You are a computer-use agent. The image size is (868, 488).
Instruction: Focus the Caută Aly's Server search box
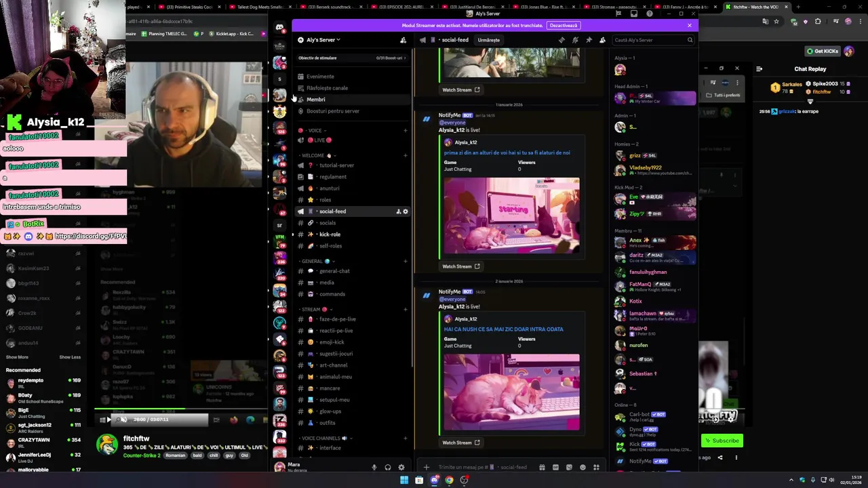[653, 40]
